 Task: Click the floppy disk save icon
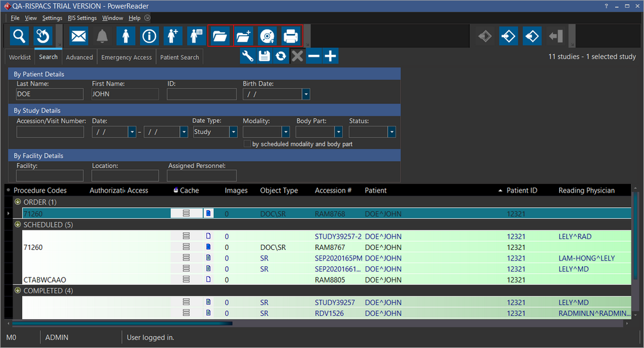pos(264,56)
